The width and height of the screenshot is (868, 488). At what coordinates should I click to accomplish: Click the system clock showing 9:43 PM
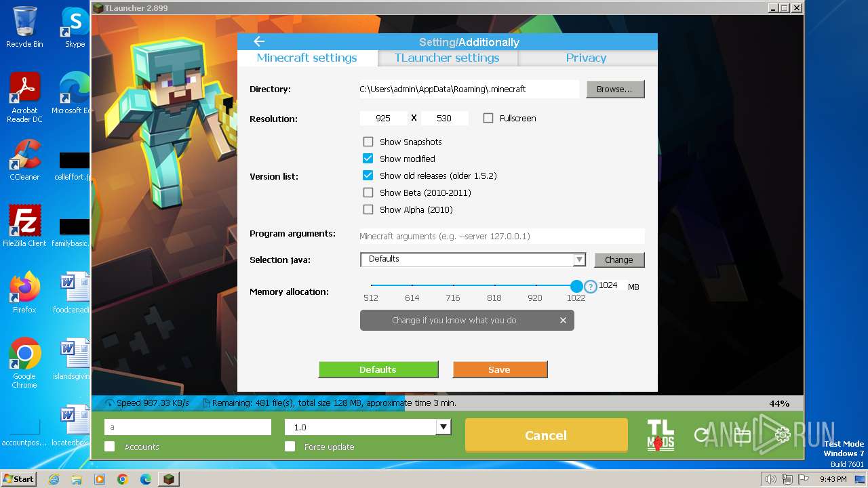coord(833,479)
